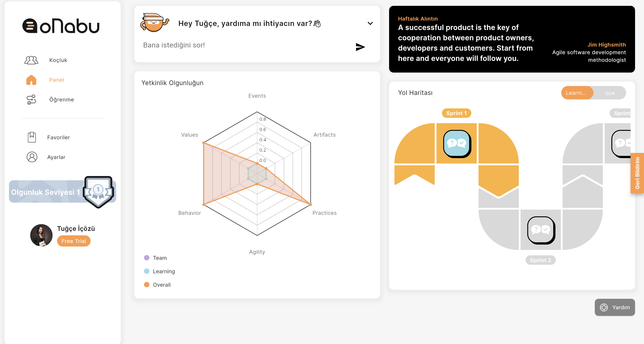Toggle the Learning series in chart legend
Screen dimensions: 644x344
pyautogui.click(x=147, y=271)
